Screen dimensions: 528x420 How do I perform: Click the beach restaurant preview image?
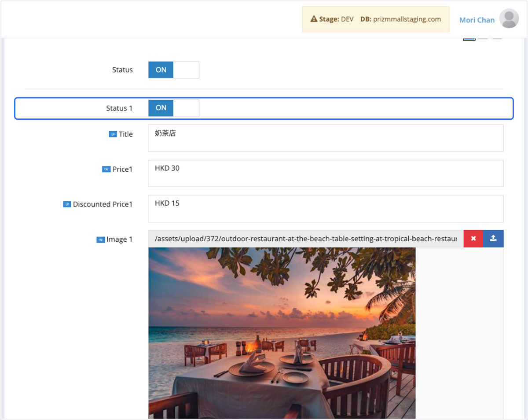tap(282, 333)
